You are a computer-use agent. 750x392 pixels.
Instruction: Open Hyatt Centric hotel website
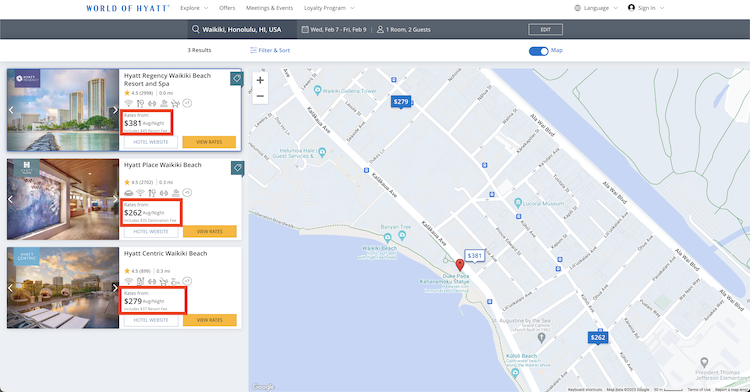click(x=151, y=320)
